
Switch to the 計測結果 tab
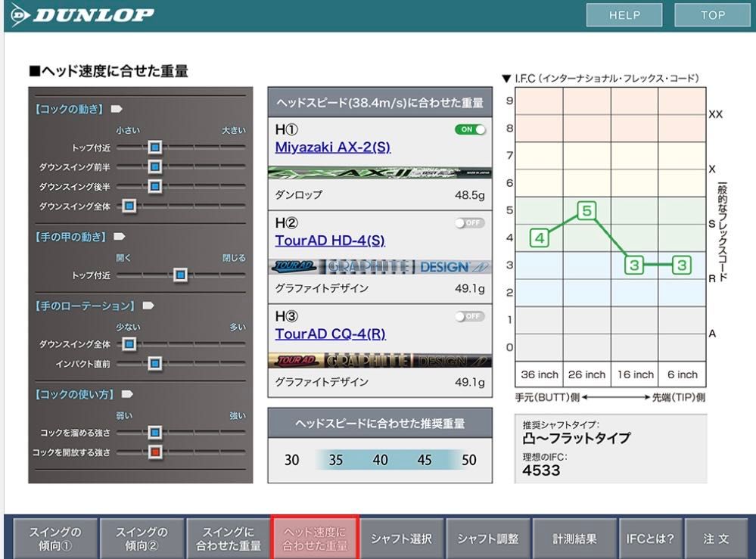[x=576, y=539]
